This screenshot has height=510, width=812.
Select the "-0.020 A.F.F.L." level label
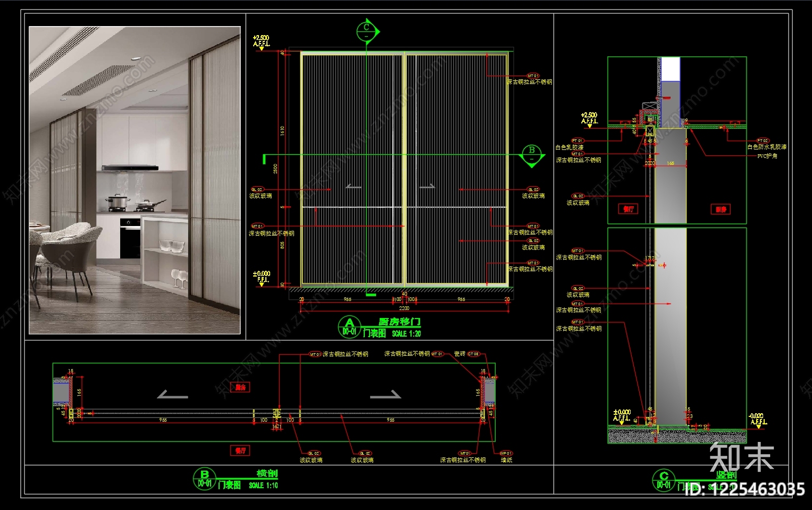tap(758, 419)
